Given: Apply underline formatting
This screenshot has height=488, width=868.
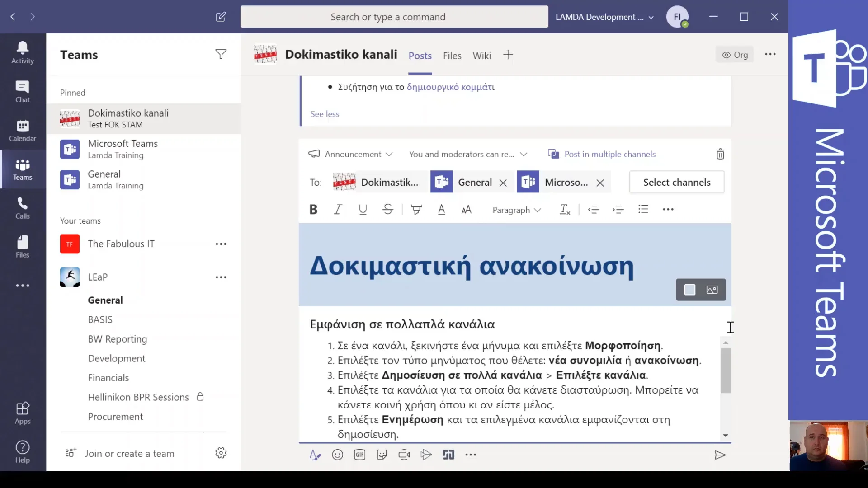Looking at the screenshot, I should click(363, 210).
